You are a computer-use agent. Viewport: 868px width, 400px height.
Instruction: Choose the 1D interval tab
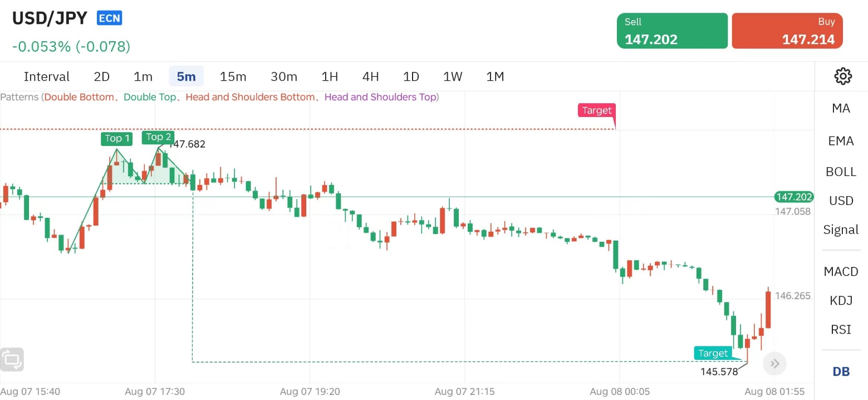click(411, 76)
